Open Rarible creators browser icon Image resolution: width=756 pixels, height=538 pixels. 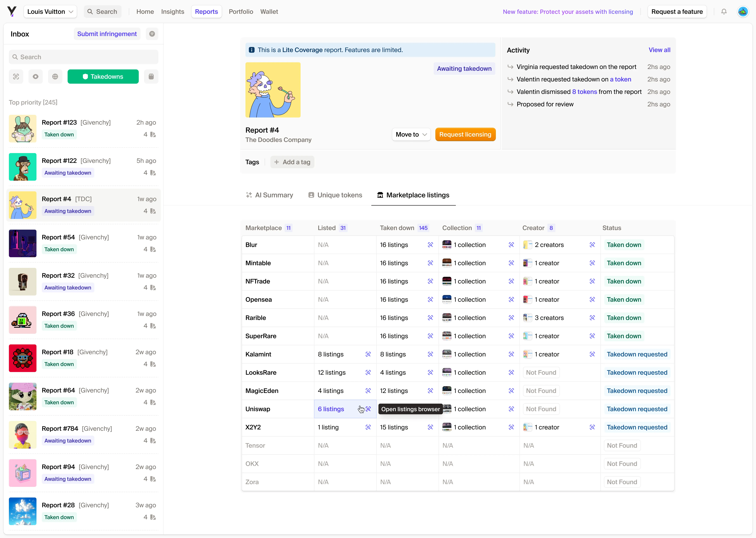(x=592, y=318)
